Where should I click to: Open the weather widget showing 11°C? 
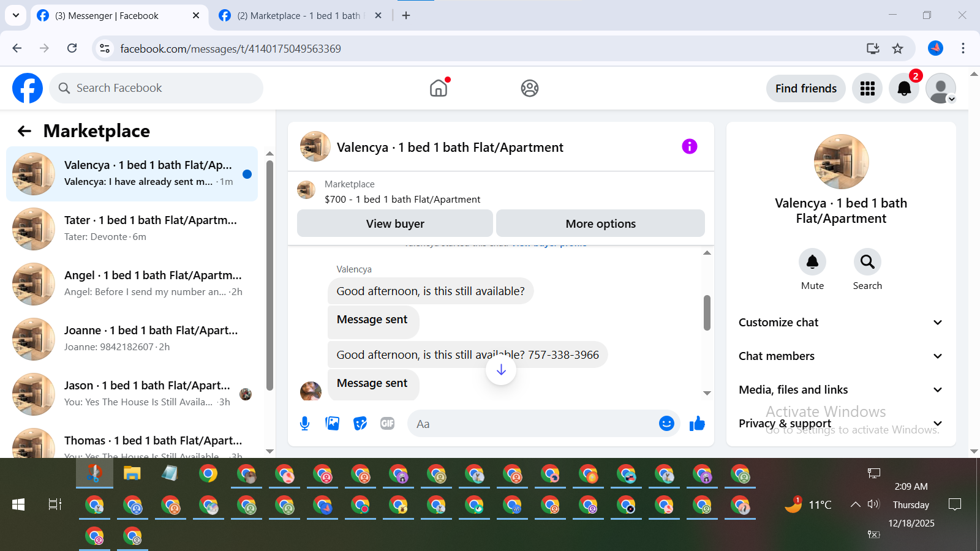coord(809,504)
